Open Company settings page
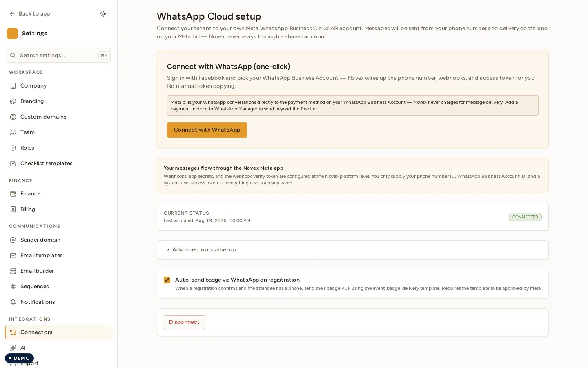This screenshot has height=368, width=588. (x=58, y=86)
